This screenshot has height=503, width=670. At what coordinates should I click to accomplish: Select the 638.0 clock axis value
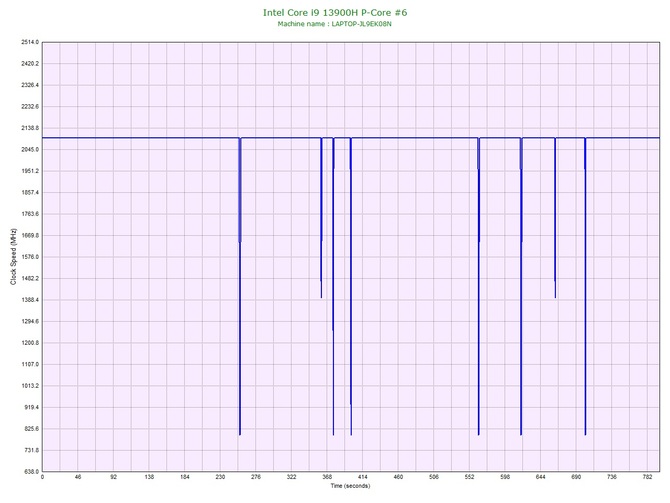point(31,472)
